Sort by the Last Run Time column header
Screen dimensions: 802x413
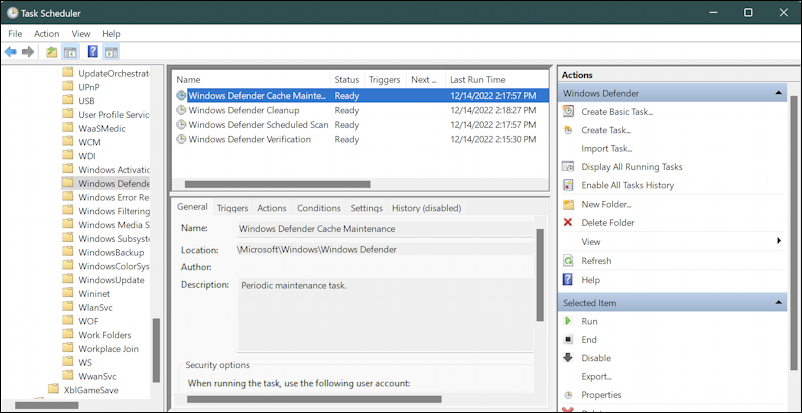click(497, 79)
